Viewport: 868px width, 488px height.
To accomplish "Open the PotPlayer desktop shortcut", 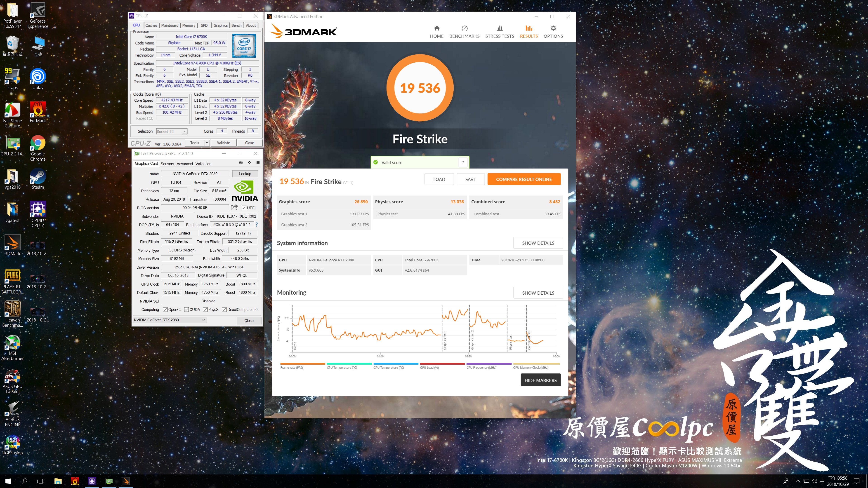I will coord(12,15).
